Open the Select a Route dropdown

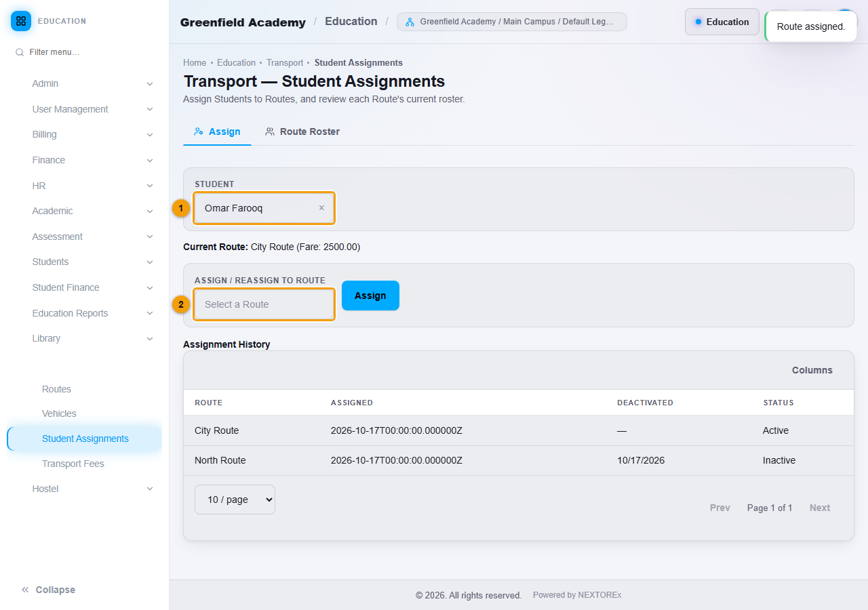(x=264, y=304)
